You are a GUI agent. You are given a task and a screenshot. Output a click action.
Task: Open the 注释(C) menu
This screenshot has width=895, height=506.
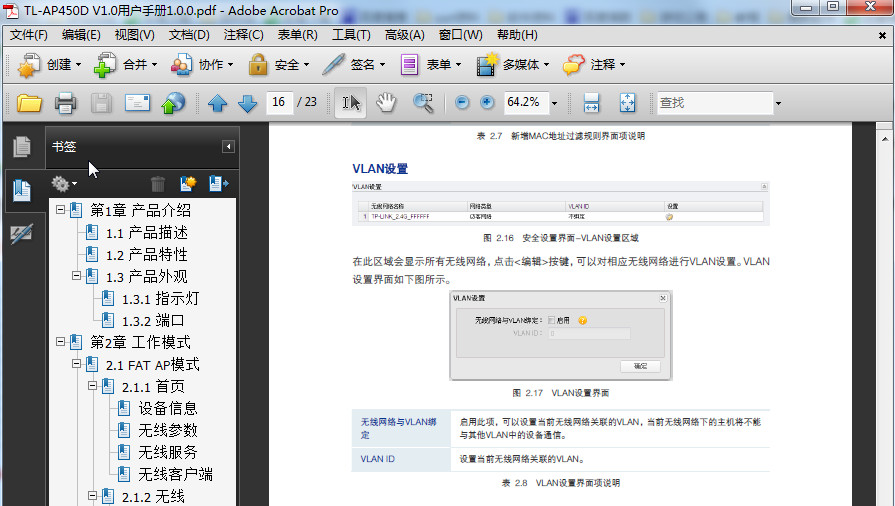[x=244, y=35]
